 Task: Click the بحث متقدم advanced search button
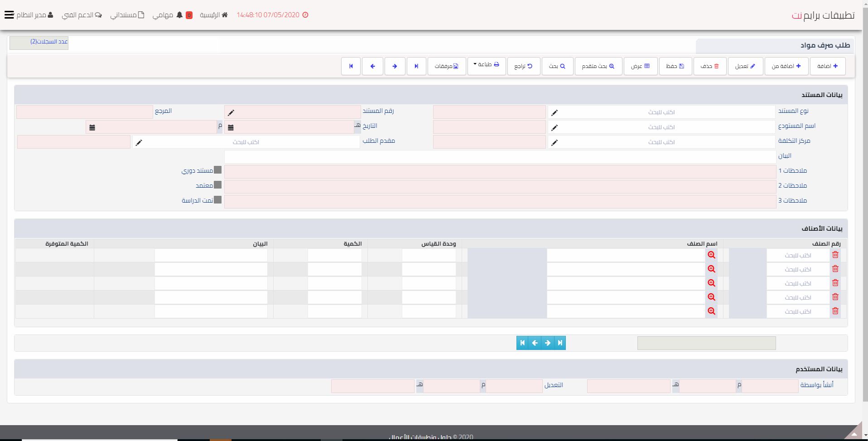(598, 66)
